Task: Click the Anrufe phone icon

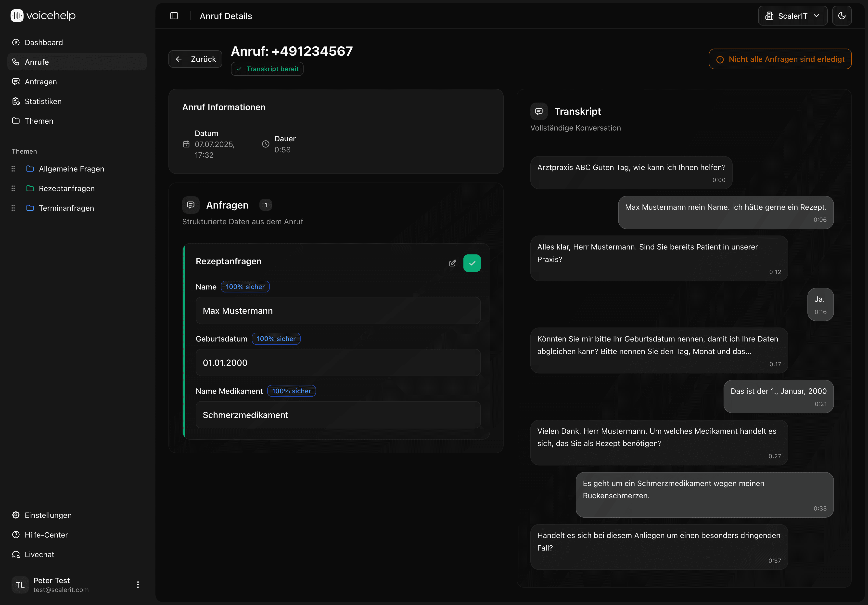Action: 16,62
